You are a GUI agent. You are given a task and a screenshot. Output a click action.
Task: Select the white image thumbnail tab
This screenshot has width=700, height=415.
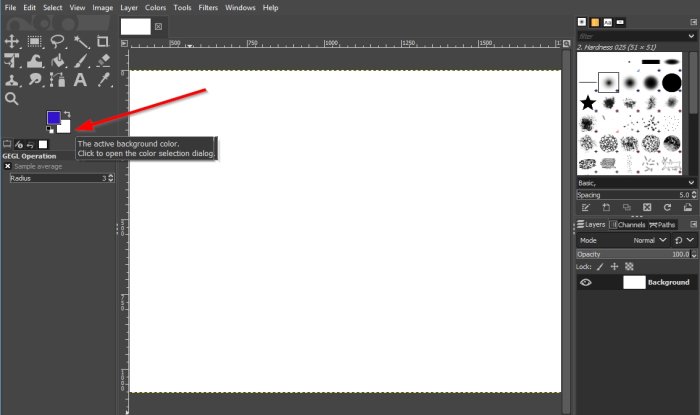point(136,26)
